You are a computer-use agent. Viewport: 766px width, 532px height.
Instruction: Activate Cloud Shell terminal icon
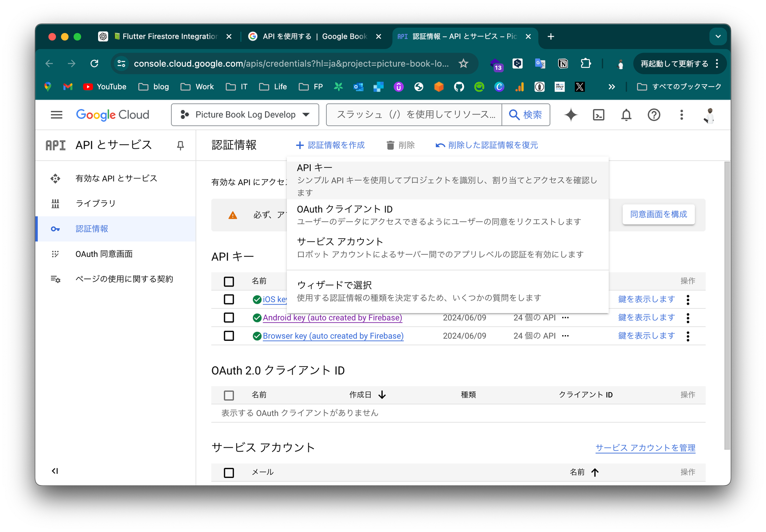(x=598, y=115)
